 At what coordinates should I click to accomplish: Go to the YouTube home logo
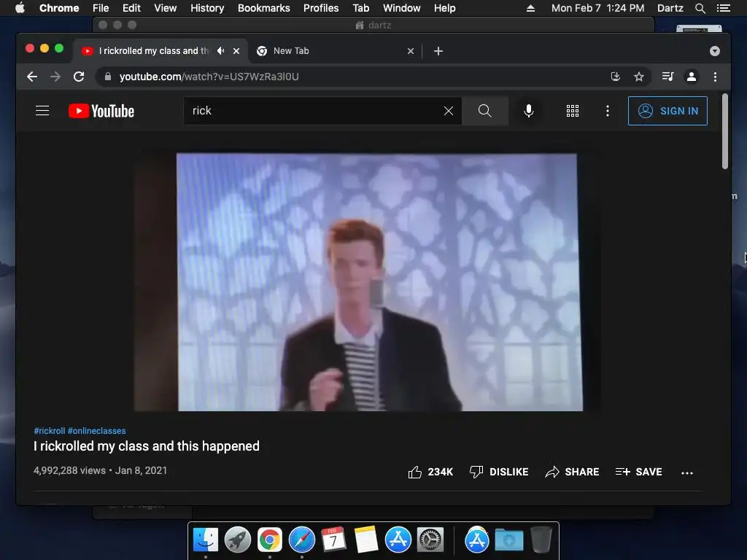[101, 111]
